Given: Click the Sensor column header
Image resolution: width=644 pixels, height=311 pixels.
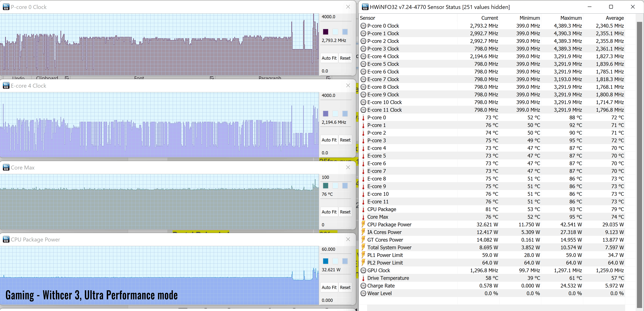Looking at the screenshot, I should pos(367,18).
